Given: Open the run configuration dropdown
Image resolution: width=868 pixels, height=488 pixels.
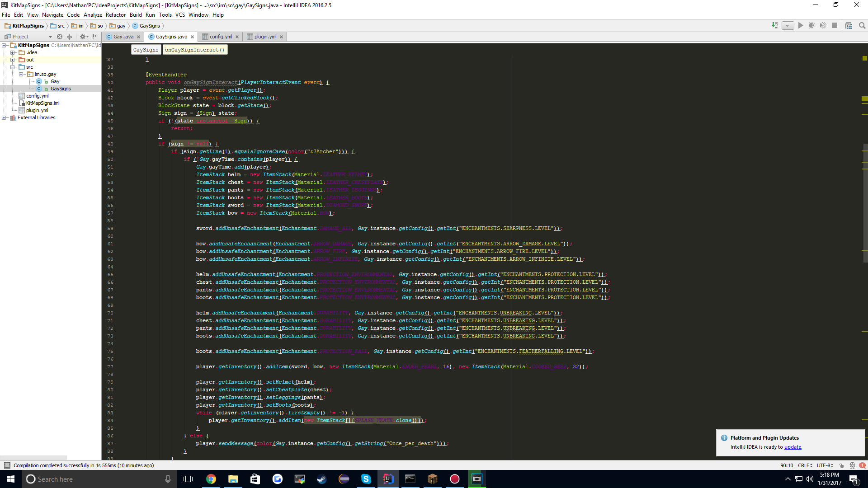Looking at the screenshot, I should [788, 26].
